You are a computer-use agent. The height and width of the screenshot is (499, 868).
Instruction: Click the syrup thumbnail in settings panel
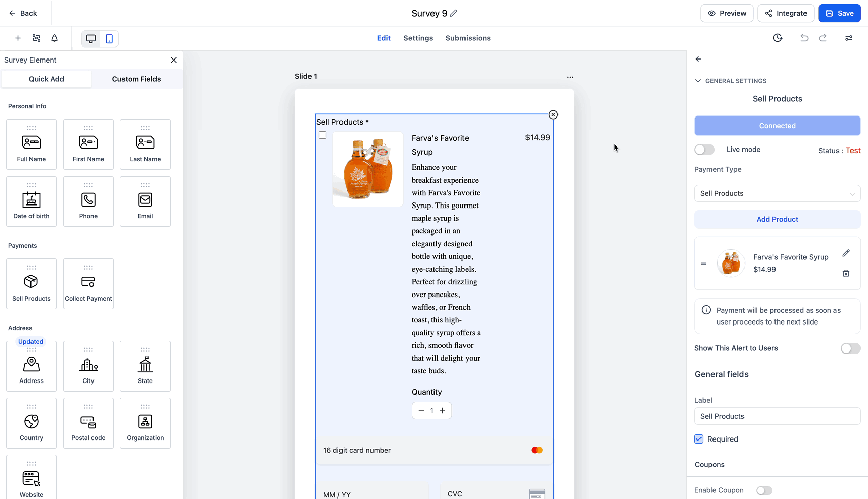tap(731, 263)
